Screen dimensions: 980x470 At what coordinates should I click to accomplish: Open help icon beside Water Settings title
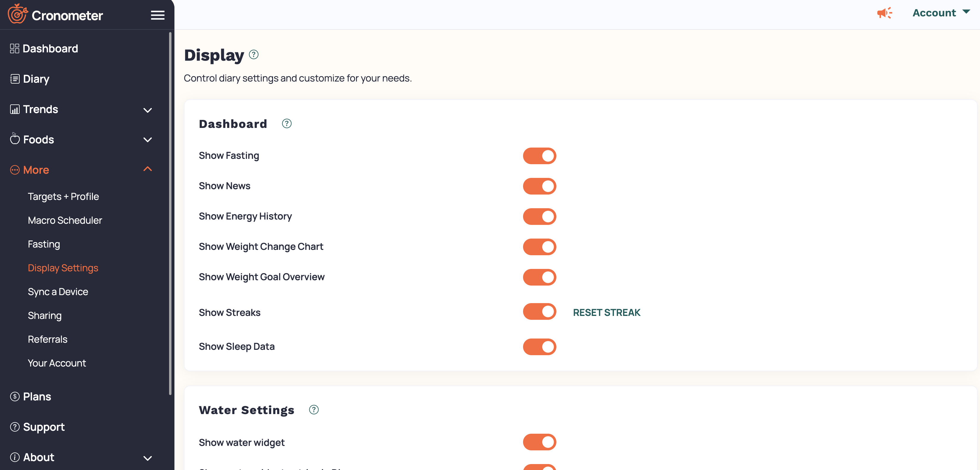click(x=314, y=410)
